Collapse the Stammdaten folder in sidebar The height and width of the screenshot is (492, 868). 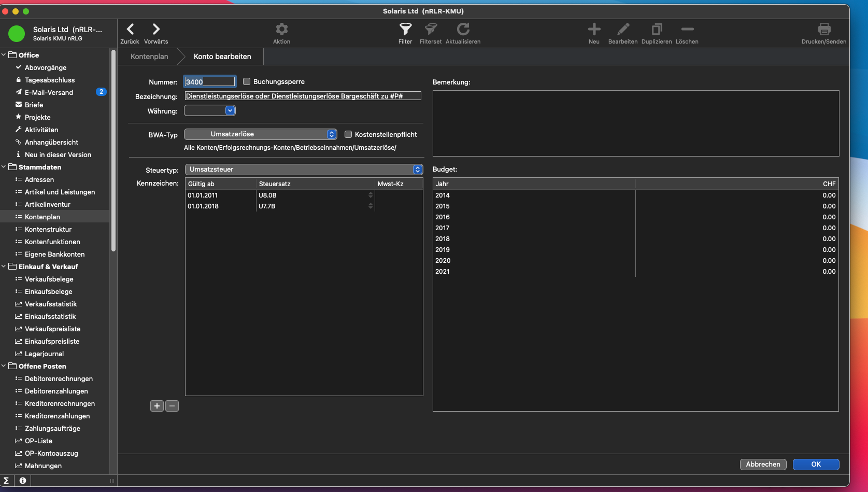(4, 167)
